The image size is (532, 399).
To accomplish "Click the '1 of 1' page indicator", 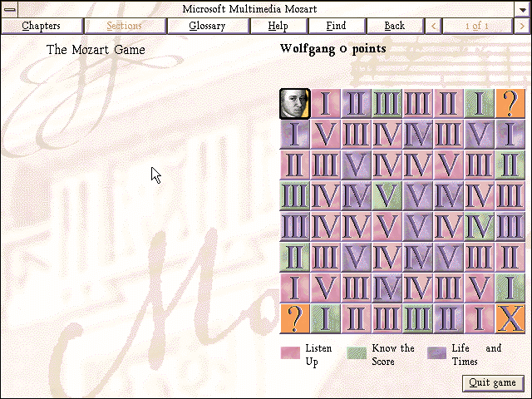I will (x=477, y=26).
